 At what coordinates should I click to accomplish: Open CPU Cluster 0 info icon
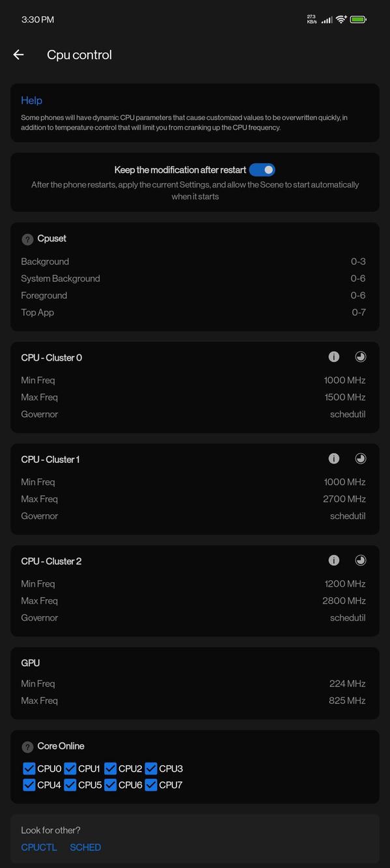point(334,356)
